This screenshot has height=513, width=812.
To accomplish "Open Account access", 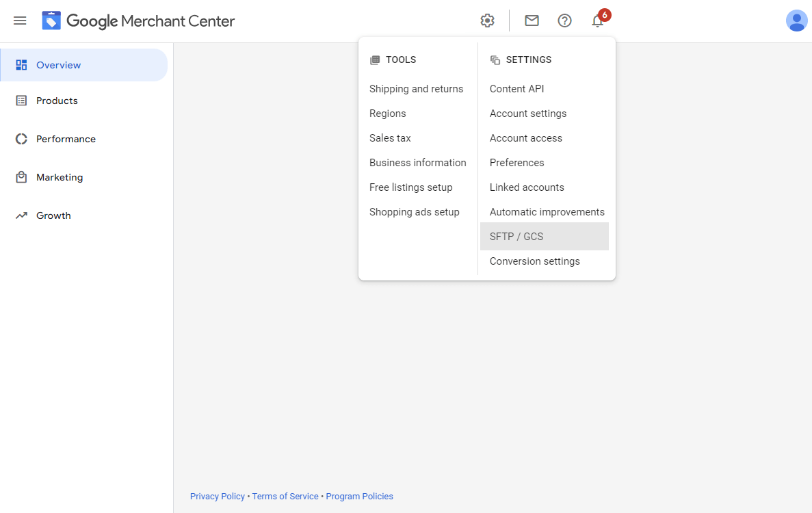I will point(525,138).
